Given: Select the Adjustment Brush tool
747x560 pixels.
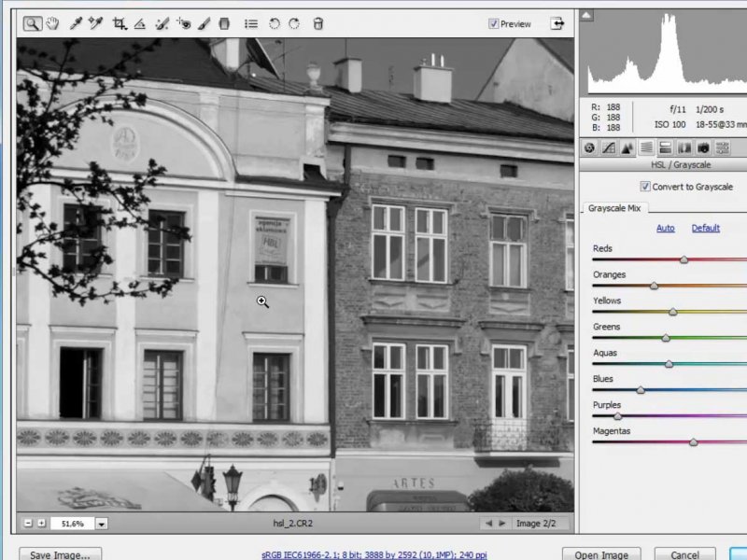Looking at the screenshot, I should click(x=204, y=23).
